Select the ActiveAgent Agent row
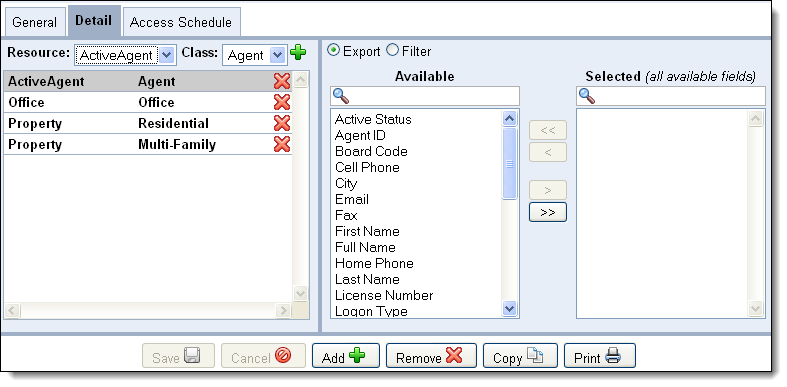 (x=148, y=81)
